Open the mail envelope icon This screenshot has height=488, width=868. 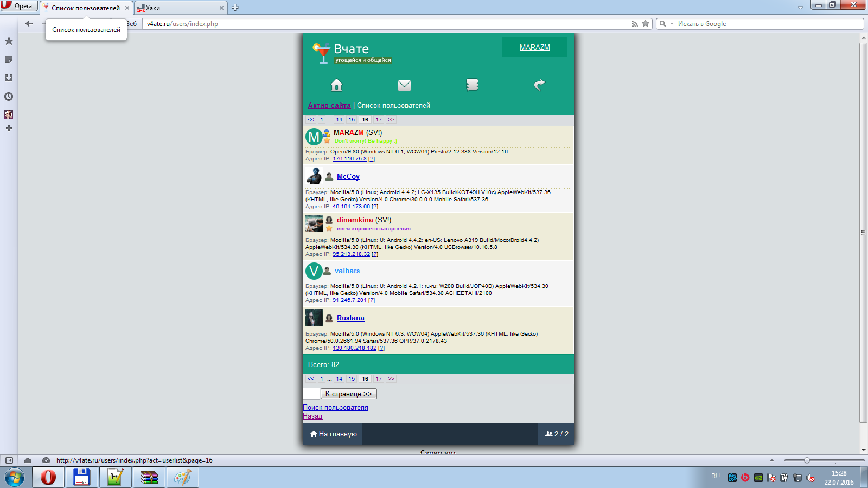(404, 85)
